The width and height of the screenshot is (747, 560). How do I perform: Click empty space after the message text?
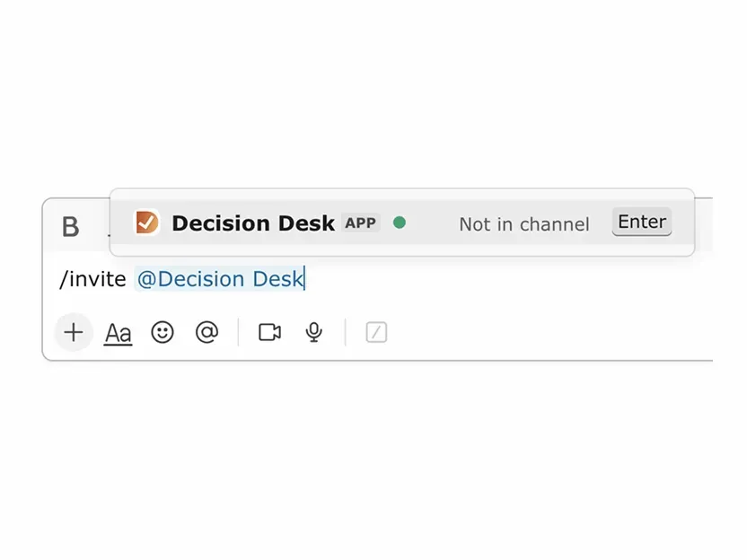tap(494, 279)
